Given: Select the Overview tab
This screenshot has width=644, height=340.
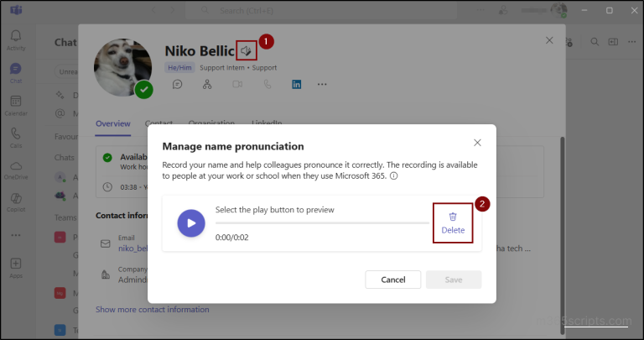Looking at the screenshot, I should [113, 123].
